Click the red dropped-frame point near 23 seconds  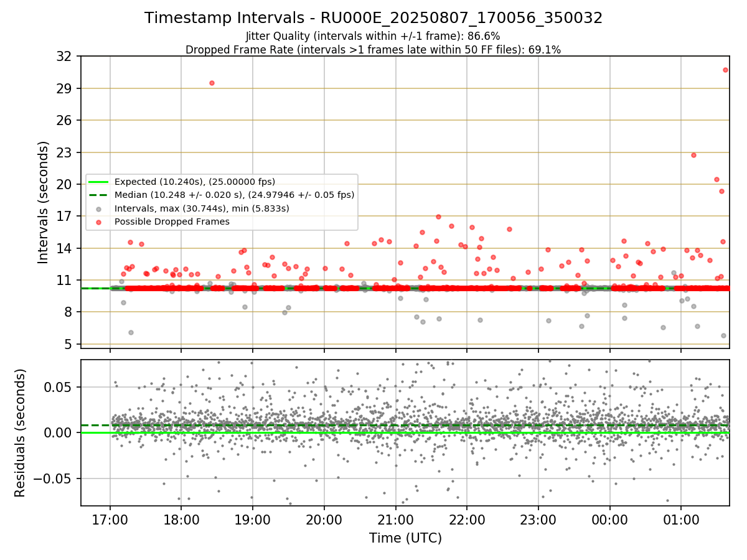[x=693, y=155]
